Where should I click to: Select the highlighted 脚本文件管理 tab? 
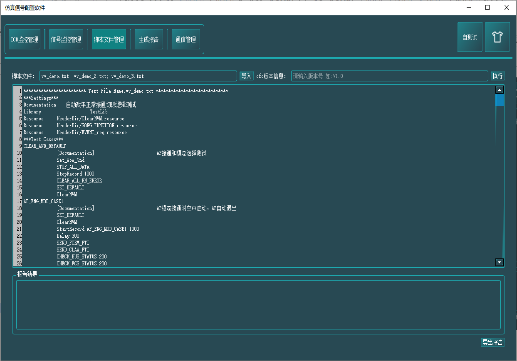point(109,39)
